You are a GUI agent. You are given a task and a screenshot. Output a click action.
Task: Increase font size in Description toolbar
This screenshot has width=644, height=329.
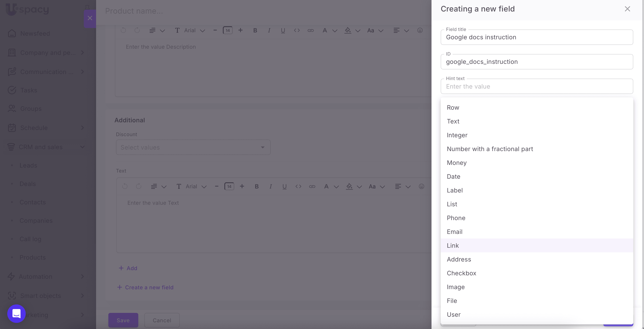click(240, 30)
